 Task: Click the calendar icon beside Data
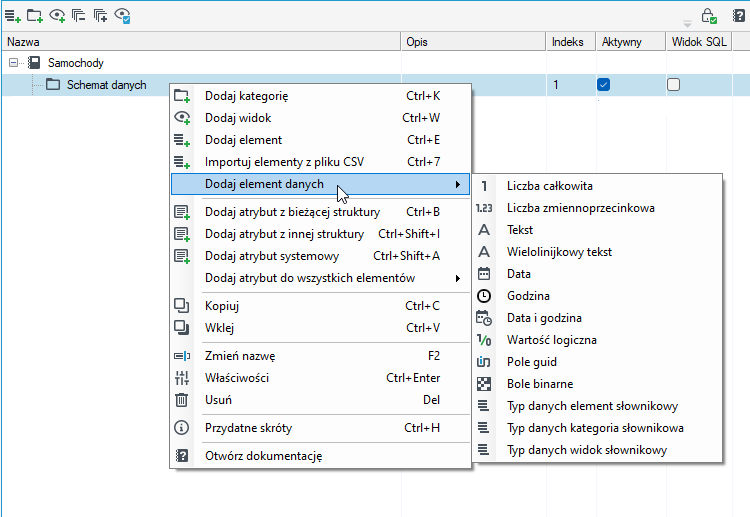[484, 274]
